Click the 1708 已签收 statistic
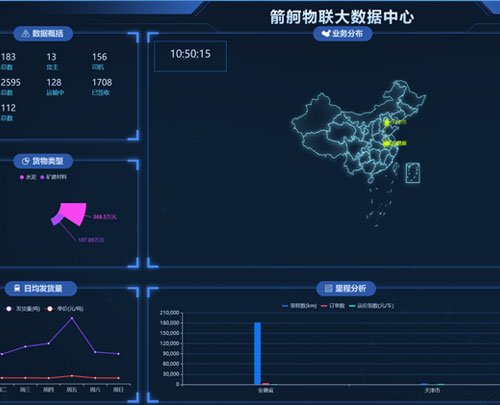The height and width of the screenshot is (405, 500). 102,87
